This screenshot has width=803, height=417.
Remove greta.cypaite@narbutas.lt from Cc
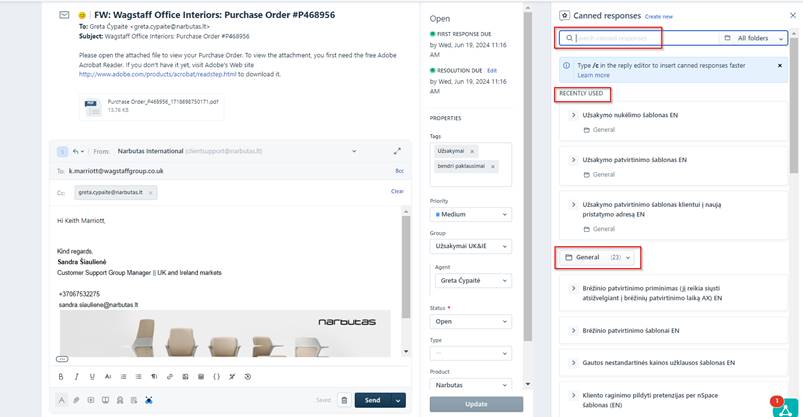(x=151, y=193)
